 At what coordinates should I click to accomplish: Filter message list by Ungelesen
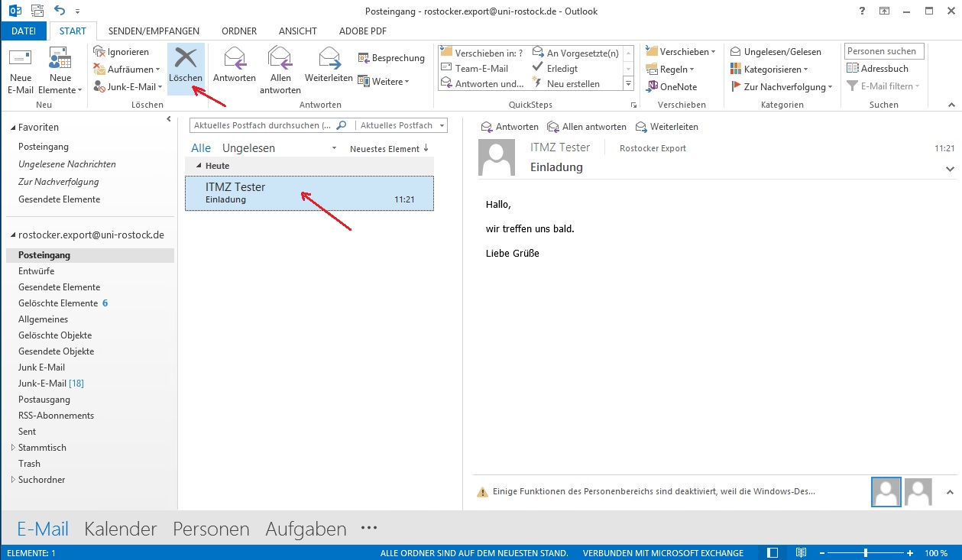[248, 148]
